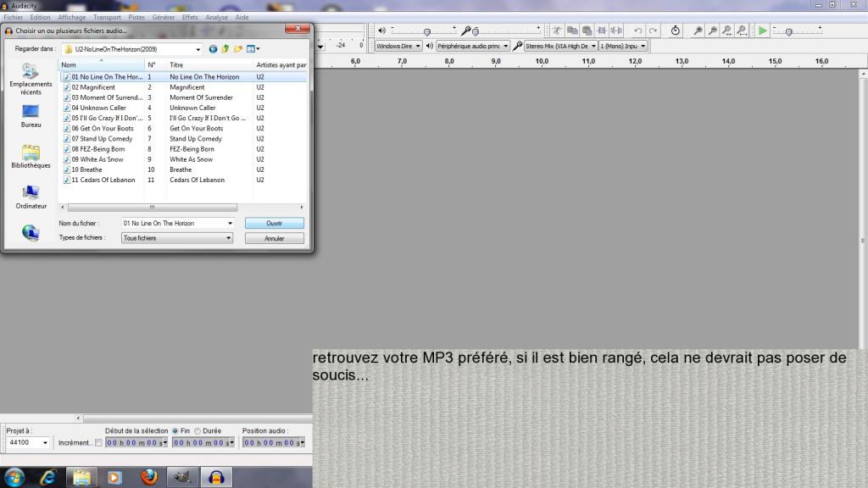Select Ordinateur in the dialog sidebar

coord(31,197)
